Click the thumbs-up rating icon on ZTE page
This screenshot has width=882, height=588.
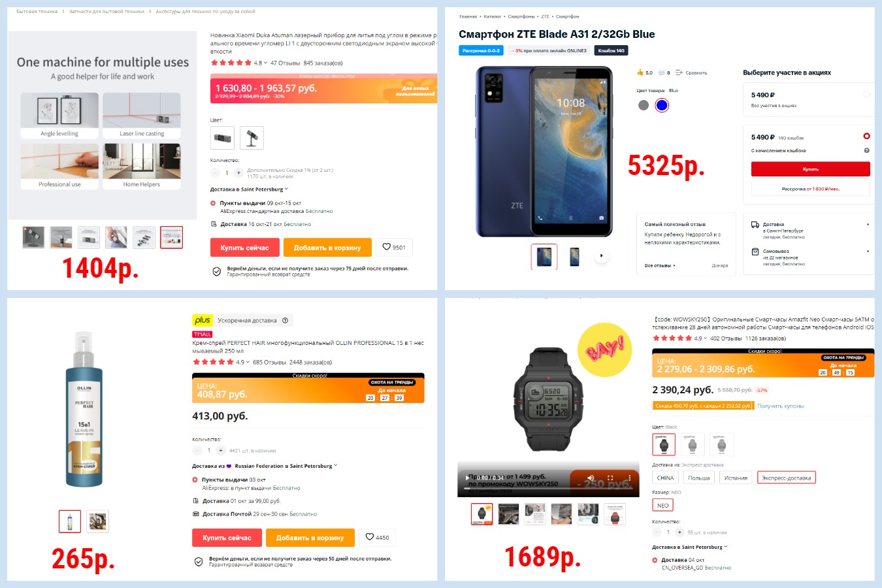pyautogui.click(x=640, y=73)
